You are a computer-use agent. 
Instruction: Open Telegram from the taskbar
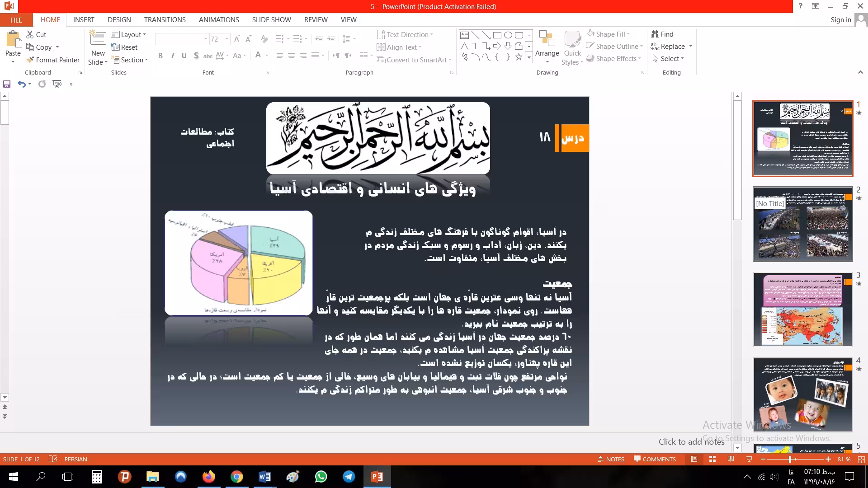[349, 477]
